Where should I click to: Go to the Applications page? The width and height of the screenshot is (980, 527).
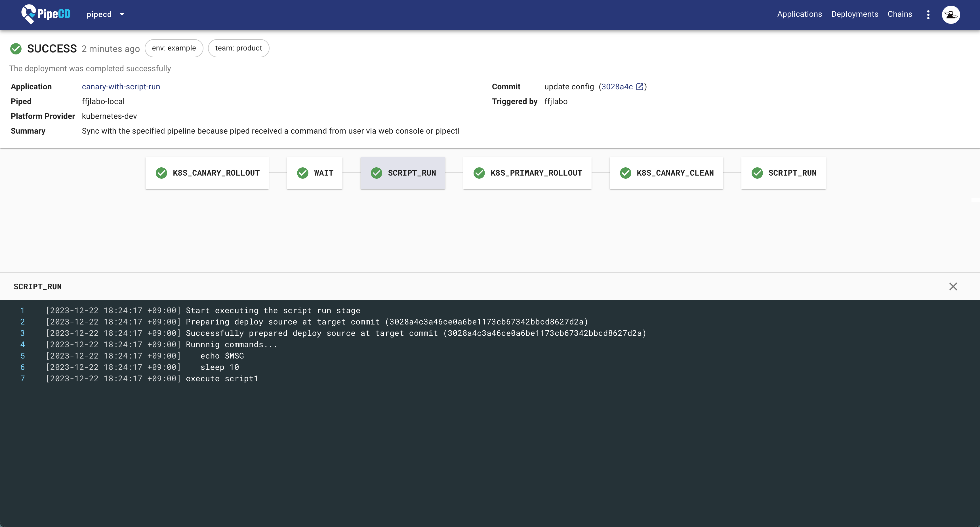pyautogui.click(x=799, y=14)
